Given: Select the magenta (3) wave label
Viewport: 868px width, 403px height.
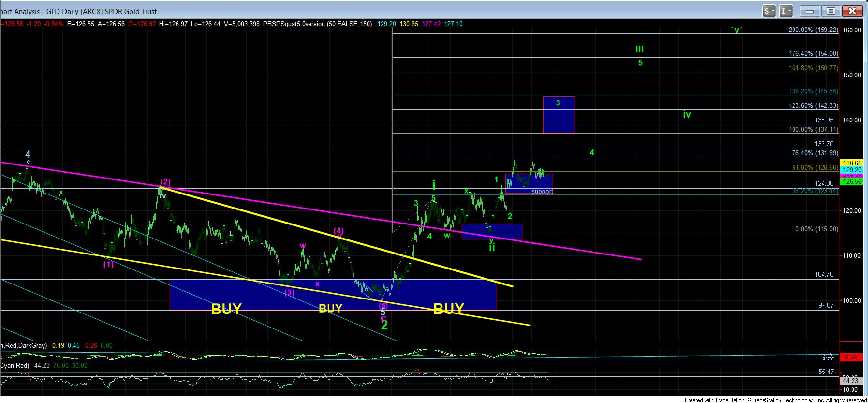Looking at the screenshot, I should (289, 292).
